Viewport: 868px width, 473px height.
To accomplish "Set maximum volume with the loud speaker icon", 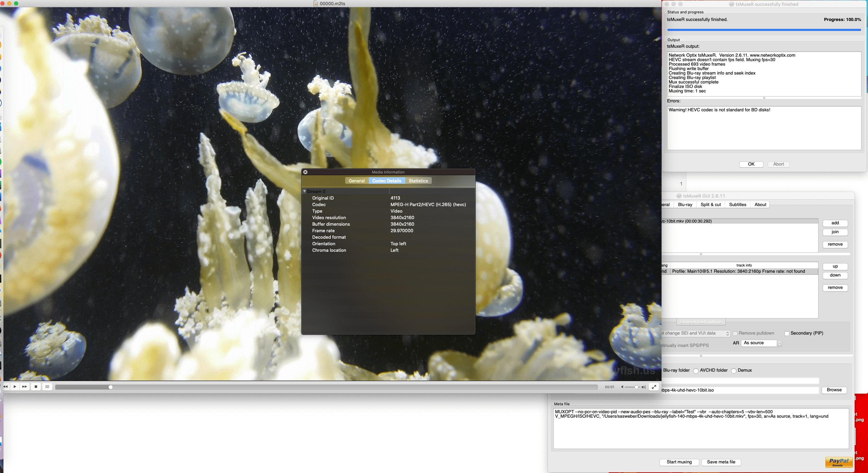I will click(x=643, y=387).
